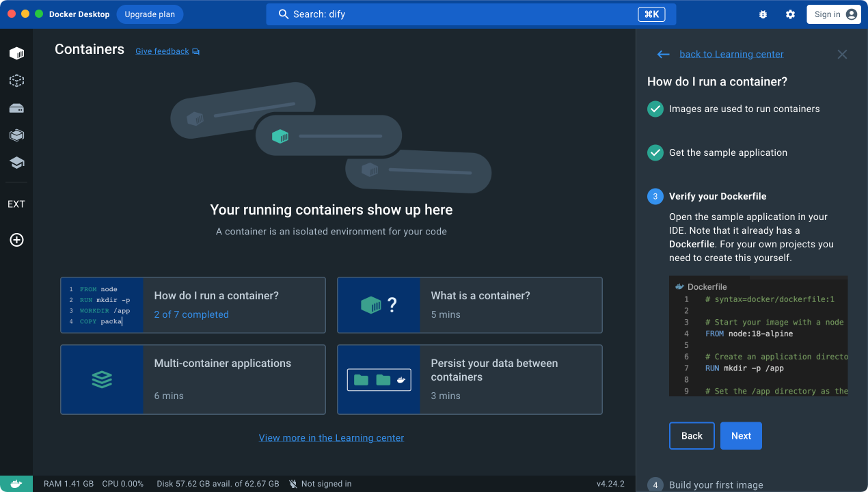Click the v4.24.2 version label
The height and width of the screenshot is (492, 868).
point(610,484)
